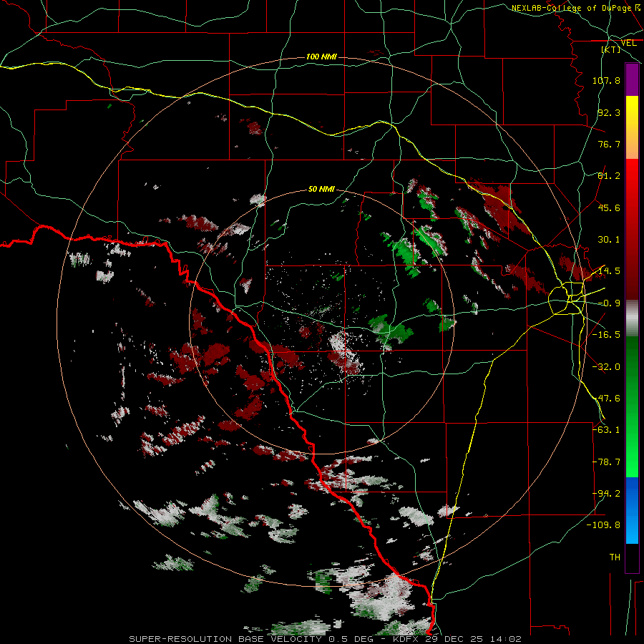Pick the black TH segment of the color bar
644x644 pixels.
coord(632,557)
